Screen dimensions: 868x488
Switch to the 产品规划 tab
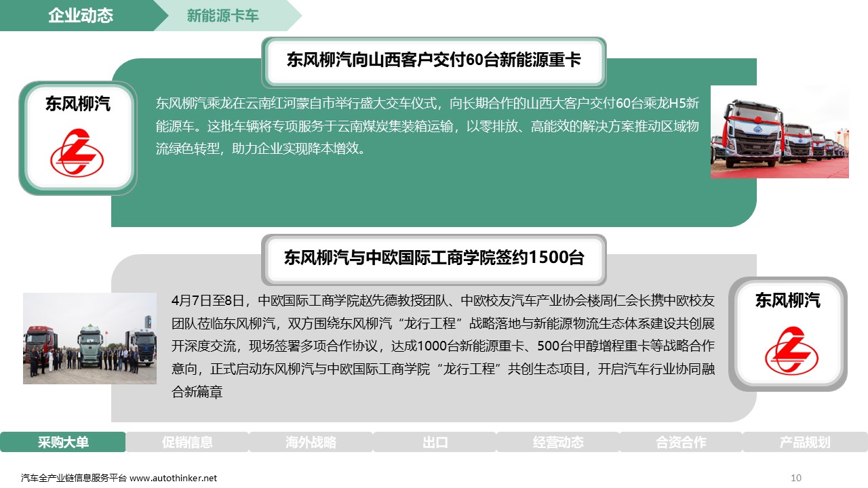[805, 442]
